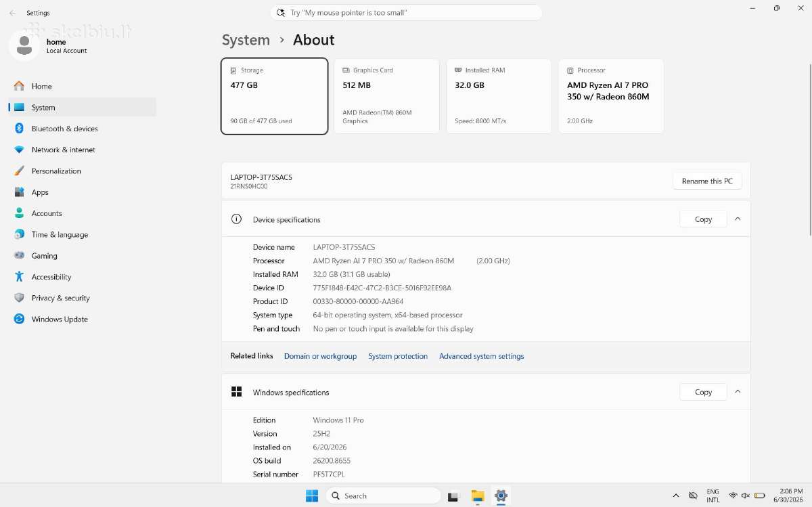Click the System breadcrumb link
The width and height of the screenshot is (812, 507).
point(246,40)
